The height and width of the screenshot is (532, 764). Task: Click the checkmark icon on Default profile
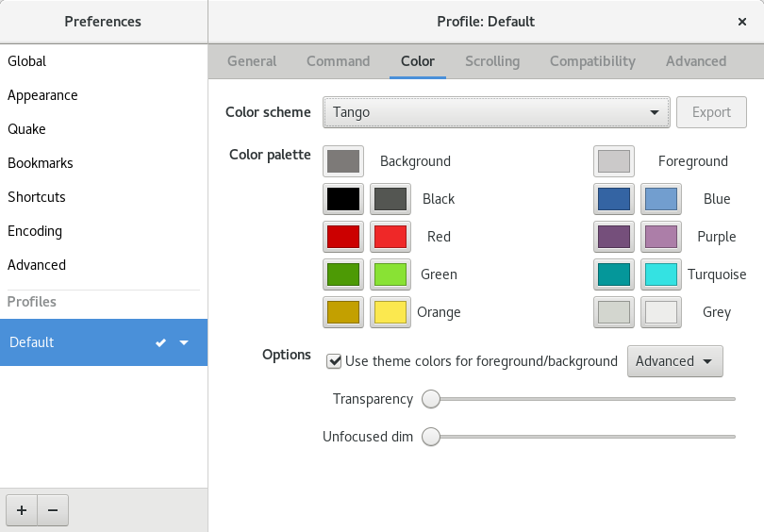[x=161, y=342]
